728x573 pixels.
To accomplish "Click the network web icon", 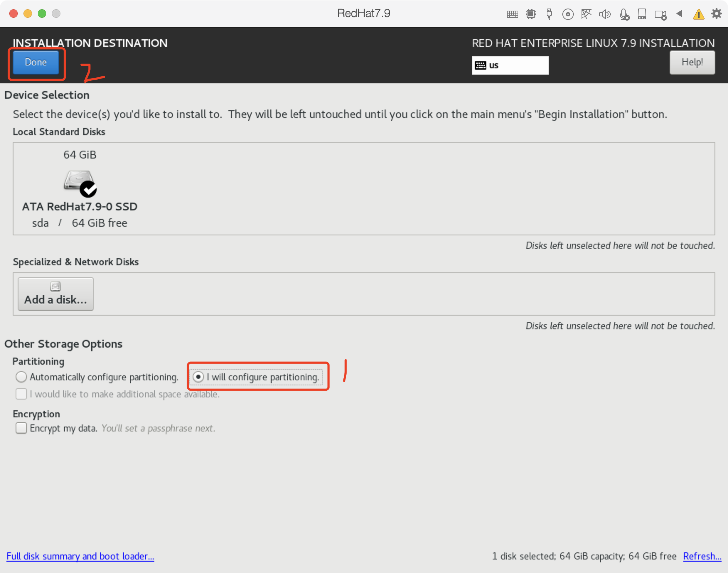I will 586,14.
